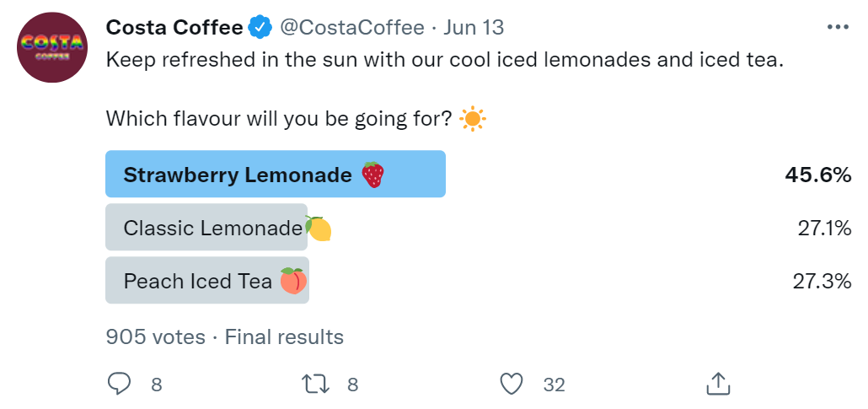Click the Costa Coffee display name
Image resolution: width=868 pixels, height=409 pixels.
coord(174,27)
